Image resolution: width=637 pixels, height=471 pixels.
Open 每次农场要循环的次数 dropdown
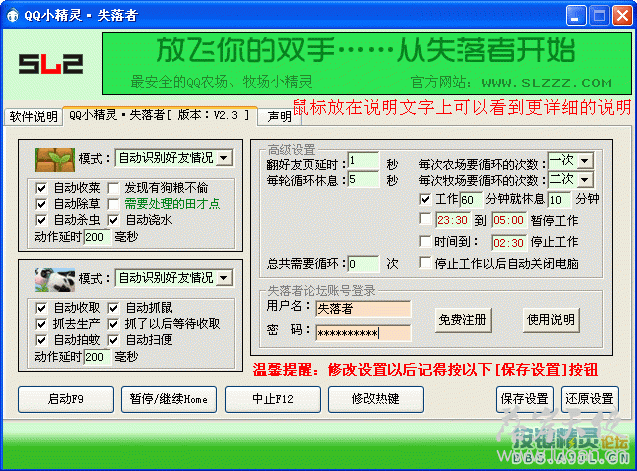pos(585,161)
